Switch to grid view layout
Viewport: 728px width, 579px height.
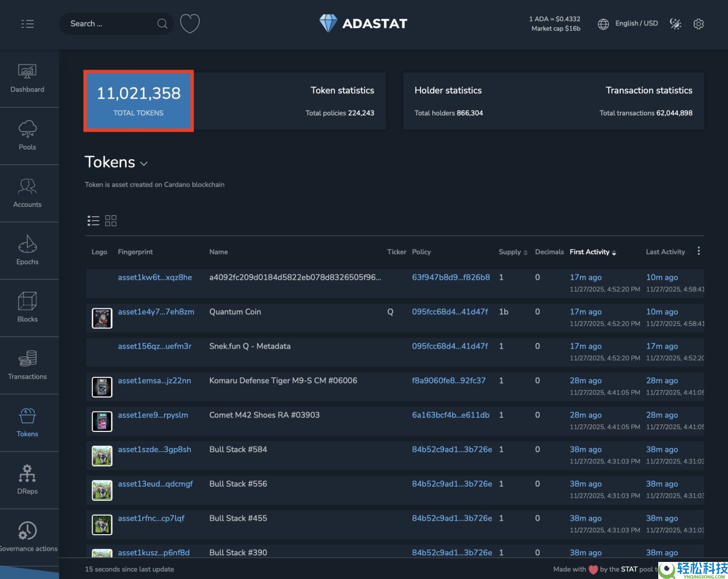111,221
